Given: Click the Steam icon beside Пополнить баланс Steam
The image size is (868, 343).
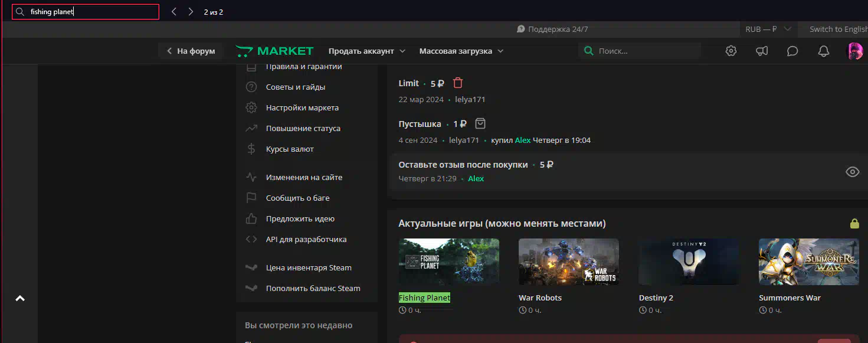Looking at the screenshot, I should click(x=251, y=288).
